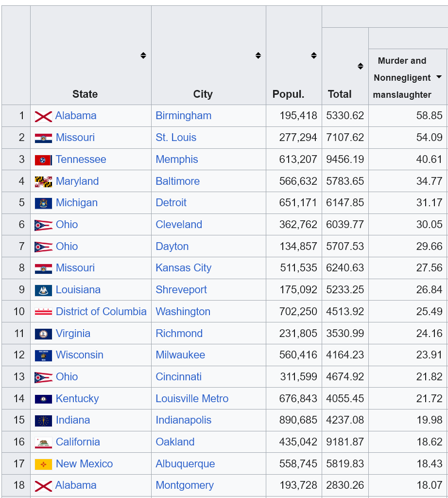The image size is (448, 498).
Task: Select total value 2830.26 in Montgomery row
Action: coord(345,485)
